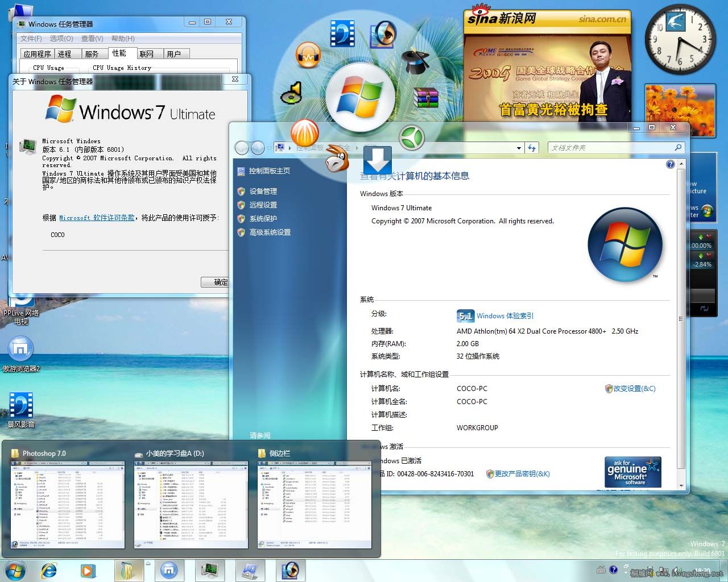
Task: Click the search magnifier in System window
Action: pos(678,147)
